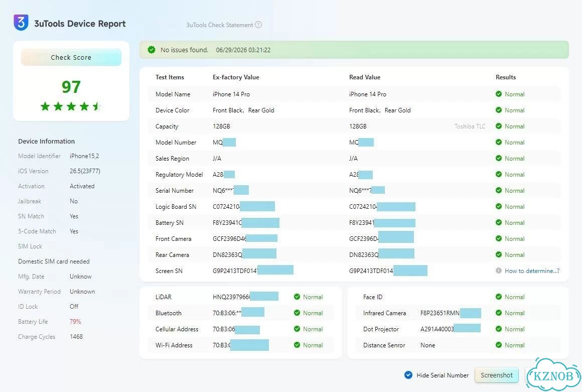The width and height of the screenshot is (582, 392).
Task: Click the Normal check icon for Logic Board SN
Action: point(499,206)
